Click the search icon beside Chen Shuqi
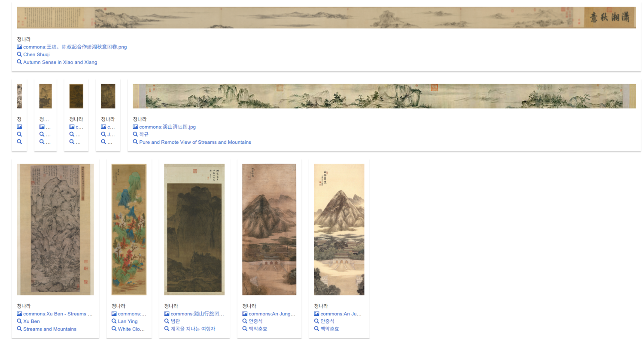 click(19, 54)
